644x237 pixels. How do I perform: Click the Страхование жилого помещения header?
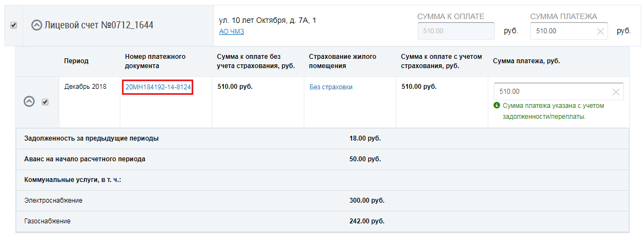click(342, 61)
